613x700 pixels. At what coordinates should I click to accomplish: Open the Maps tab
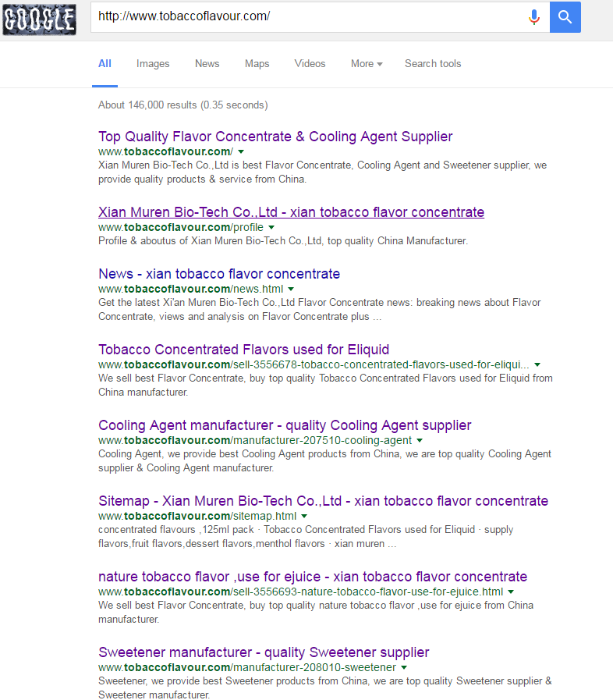coord(257,63)
